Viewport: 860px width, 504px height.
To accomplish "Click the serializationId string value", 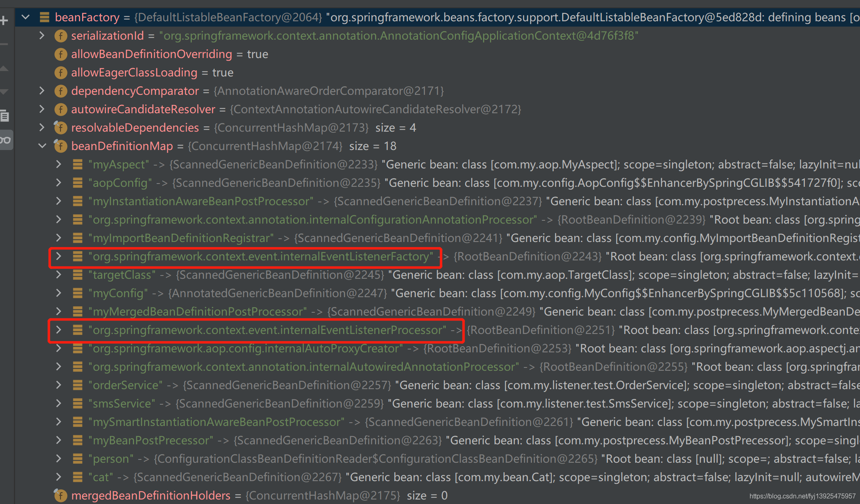I will tap(399, 36).
